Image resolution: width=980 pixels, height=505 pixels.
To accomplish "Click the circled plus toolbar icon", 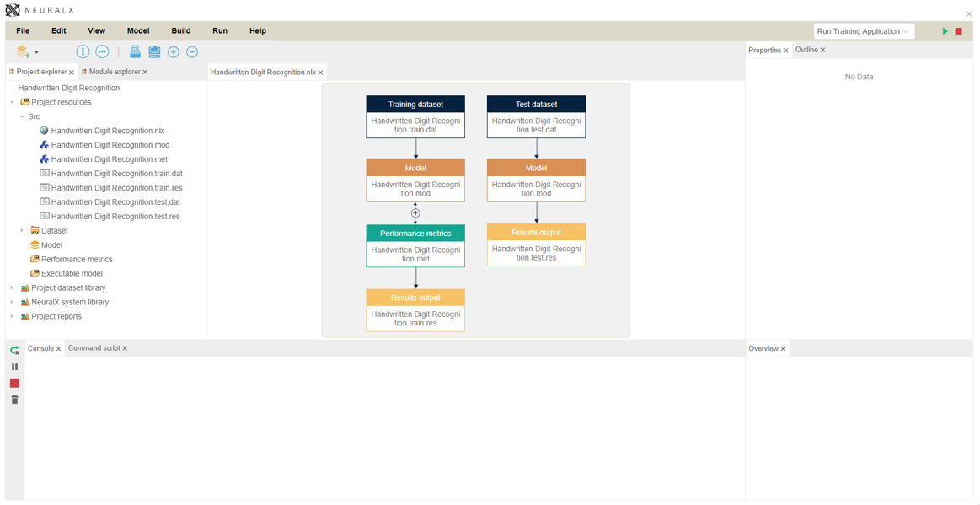I will [x=174, y=52].
